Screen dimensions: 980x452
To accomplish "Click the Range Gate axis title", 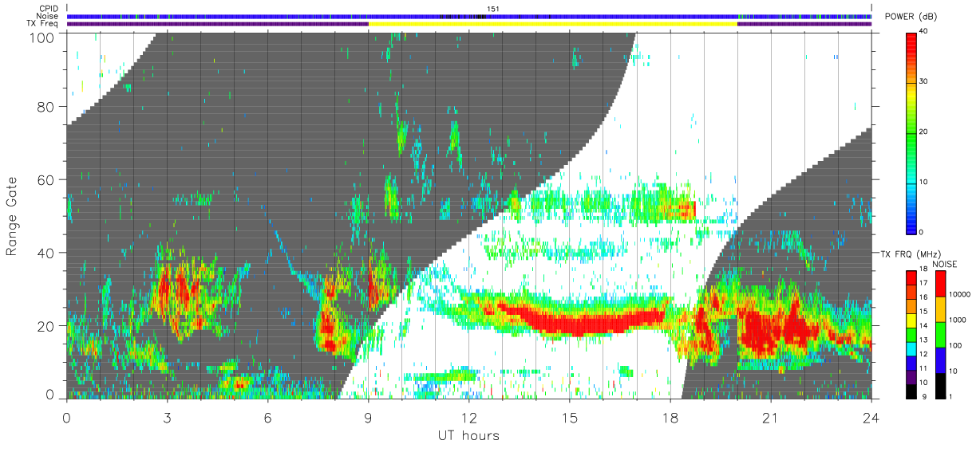I will tap(12, 216).
